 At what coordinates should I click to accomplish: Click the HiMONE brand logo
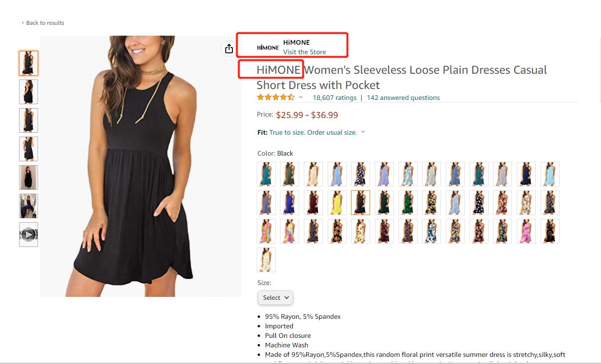[x=268, y=47]
